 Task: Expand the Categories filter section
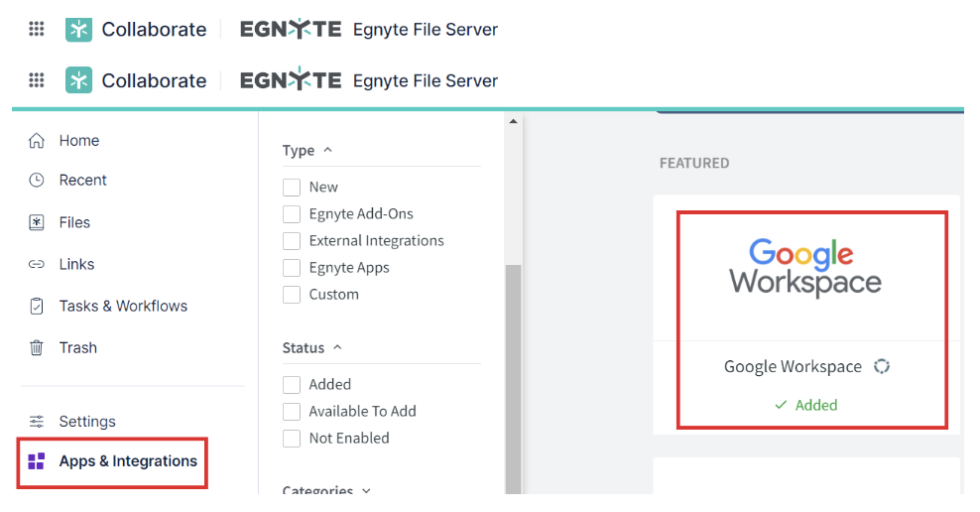[x=367, y=490]
